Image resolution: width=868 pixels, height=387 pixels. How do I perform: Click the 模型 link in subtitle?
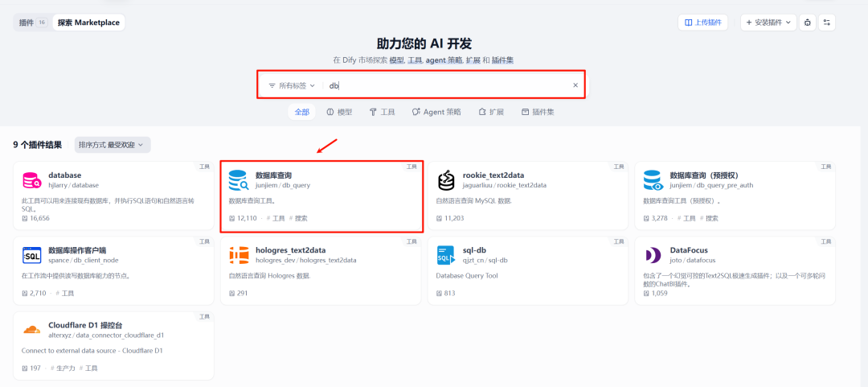click(x=396, y=60)
